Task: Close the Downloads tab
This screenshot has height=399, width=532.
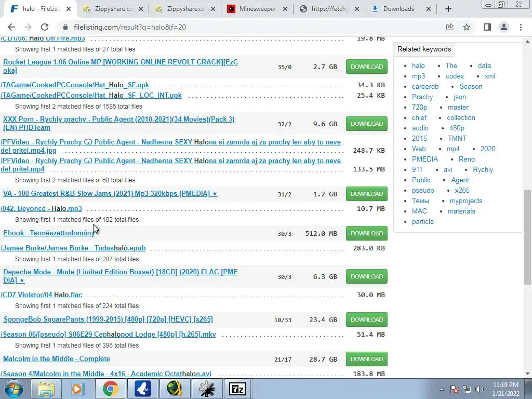Action: pyautogui.click(x=429, y=9)
